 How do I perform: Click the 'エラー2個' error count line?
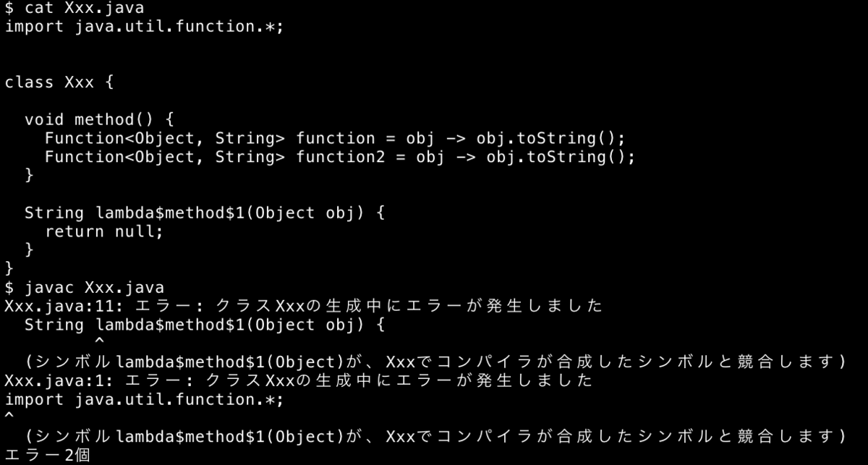[47, 456]
